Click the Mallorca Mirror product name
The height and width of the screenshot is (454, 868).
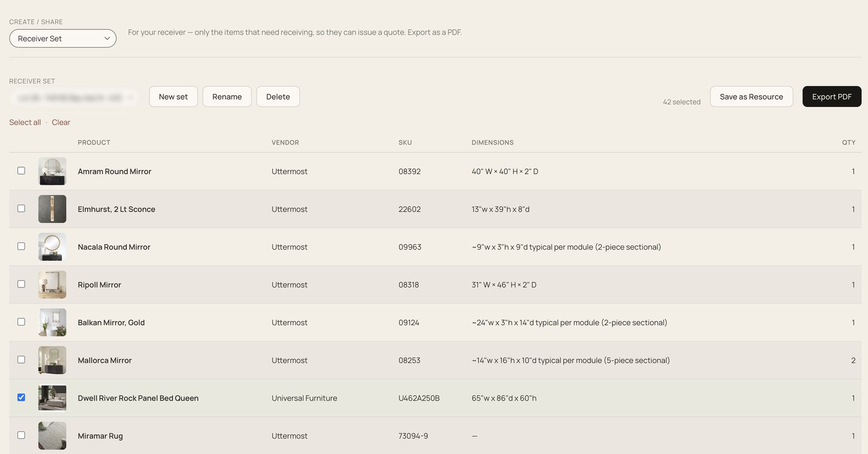coord(105,360)
